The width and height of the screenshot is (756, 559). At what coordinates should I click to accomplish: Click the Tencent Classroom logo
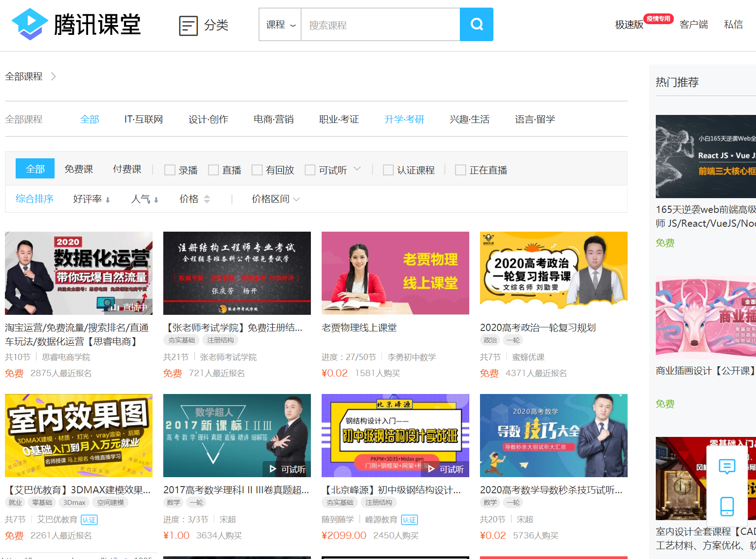(76, 24)
